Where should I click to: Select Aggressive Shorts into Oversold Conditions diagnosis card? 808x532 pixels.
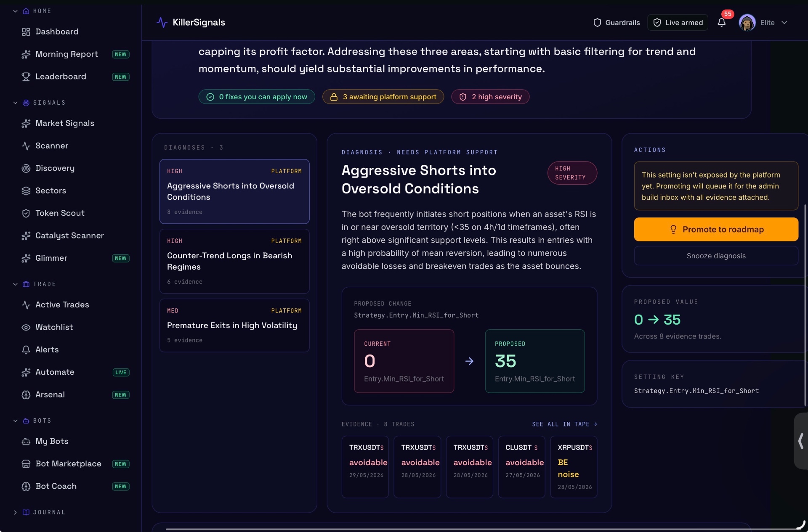click(234, 192)
